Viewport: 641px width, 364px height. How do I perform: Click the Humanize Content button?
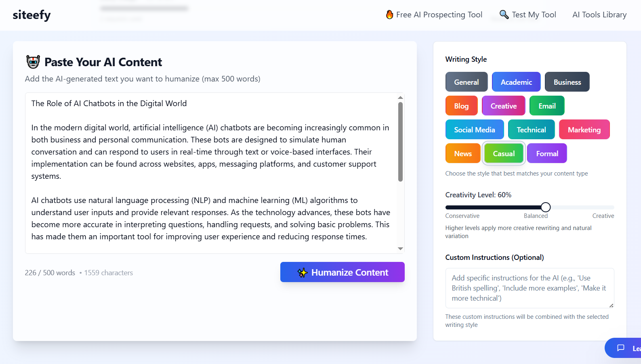click(343, 272)
